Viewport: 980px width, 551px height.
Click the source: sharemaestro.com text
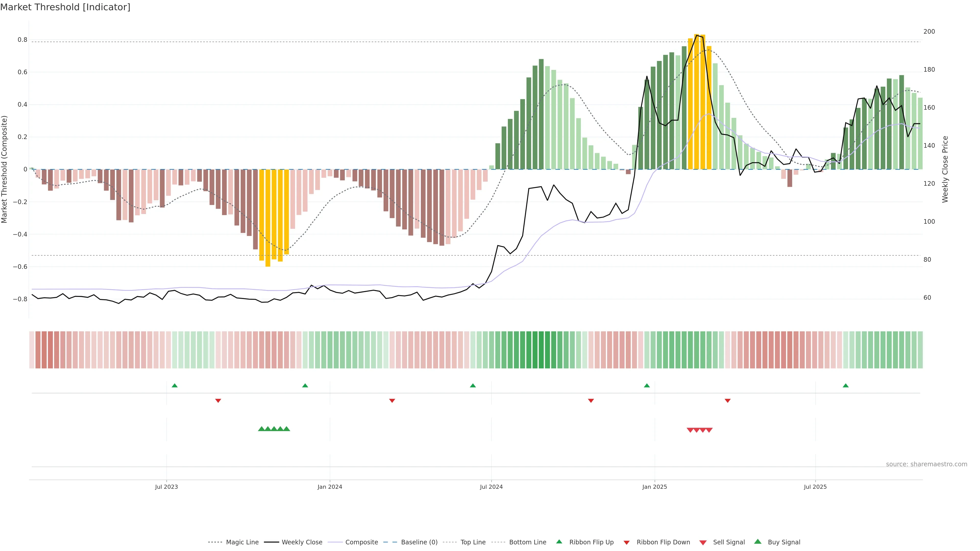pos(926,464)
